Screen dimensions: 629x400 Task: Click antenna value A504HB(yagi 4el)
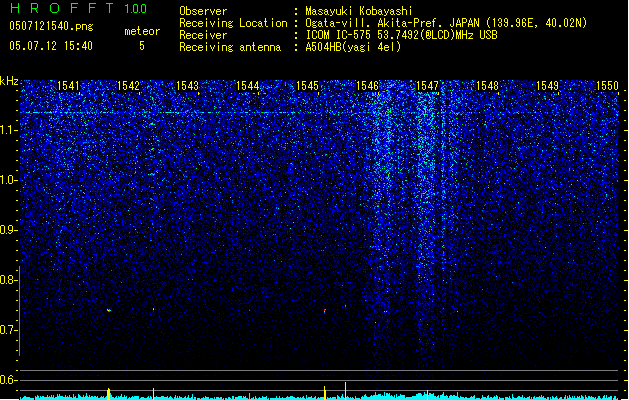[x=353, y=47]
